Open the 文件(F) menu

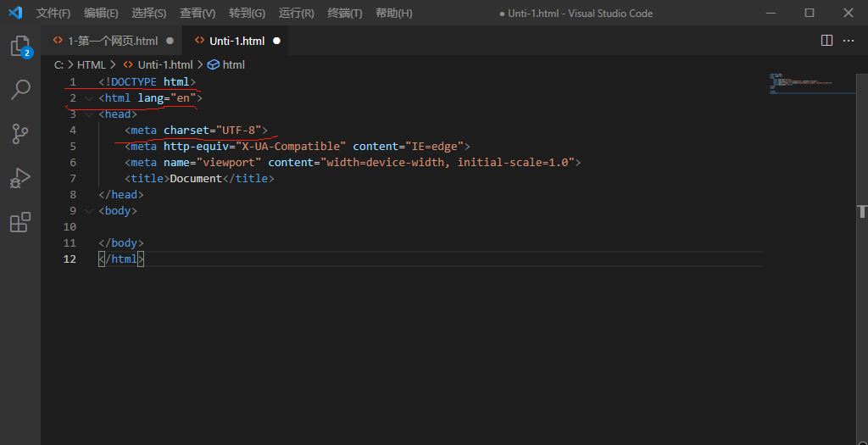pos(53,14)
